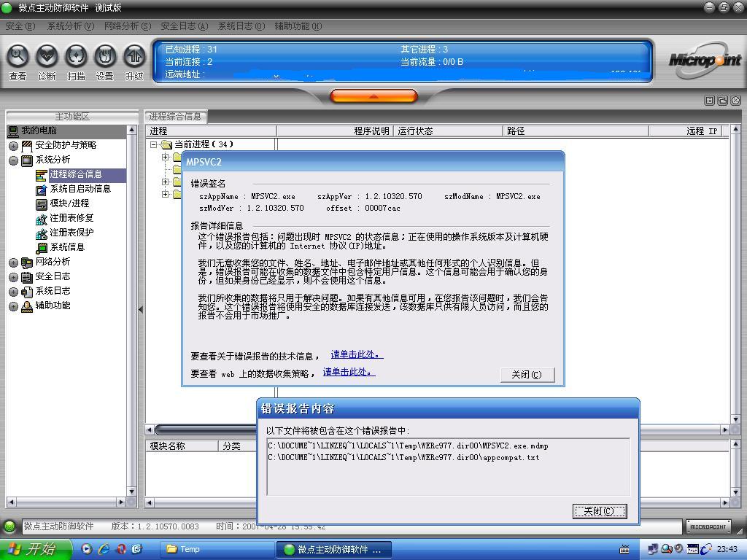
Task: Close the 错误报告内容 dialog with 关闭(C)
Action: coord(600,511)
